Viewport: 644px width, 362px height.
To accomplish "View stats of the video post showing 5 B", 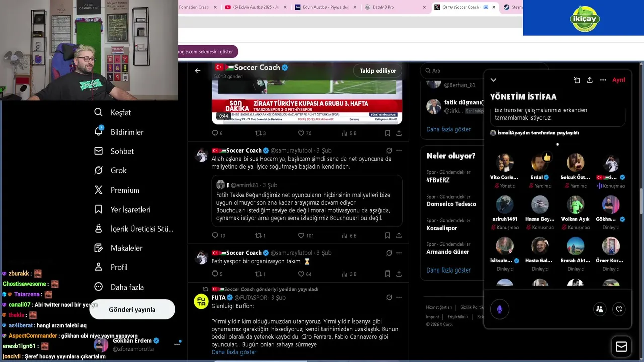I will click(349, 133).
